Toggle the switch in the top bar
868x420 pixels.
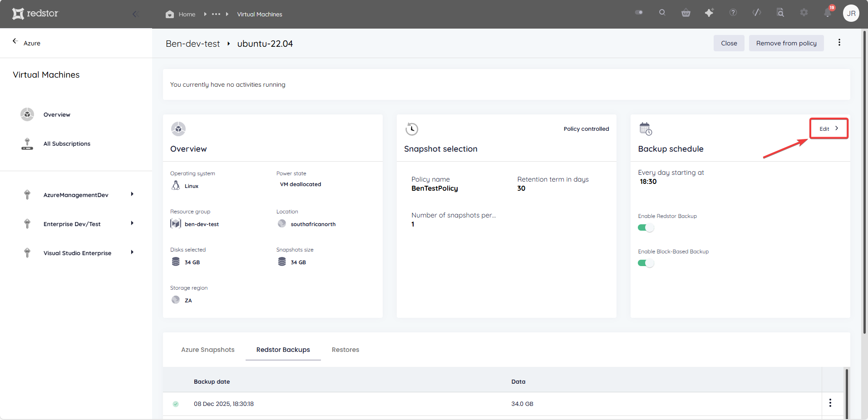point(639,13)
